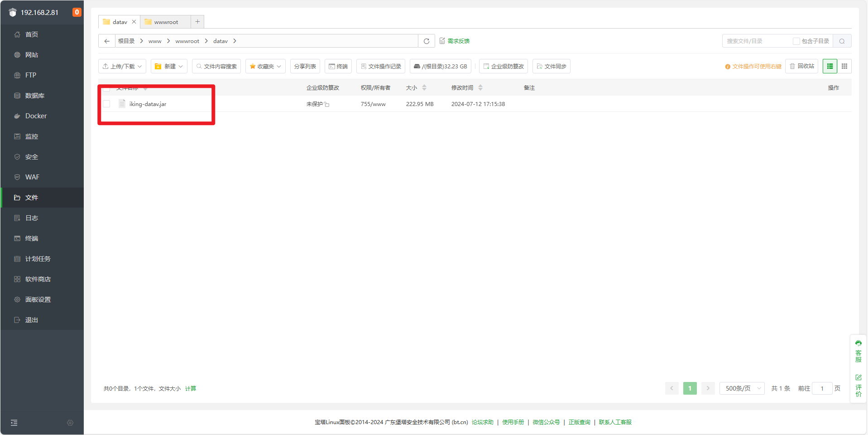The width and height of the screenshot is (868, 435).
Task: Open 文件操作记录 log
Action: click(381, 66)
